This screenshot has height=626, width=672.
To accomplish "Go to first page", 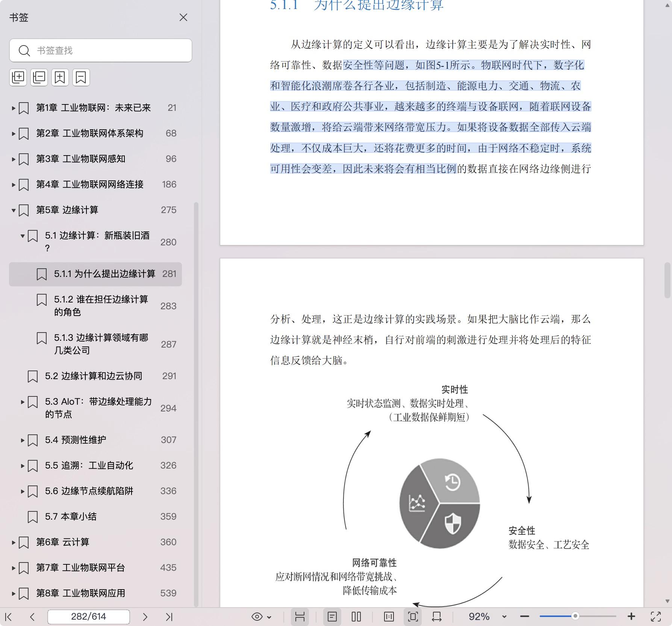I will pyautogui.click(x=9, y=617).
